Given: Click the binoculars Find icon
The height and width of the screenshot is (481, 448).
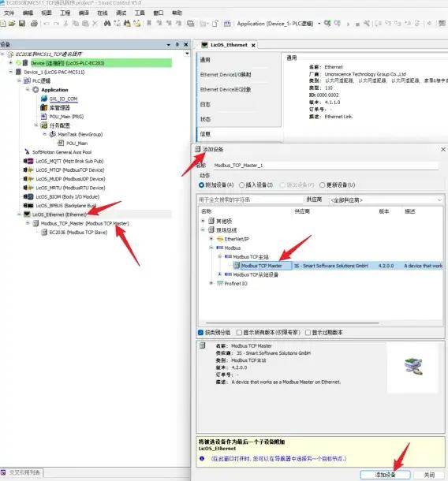Looking at the screenshot, I should pyautogui.click(x=107, y=24).
